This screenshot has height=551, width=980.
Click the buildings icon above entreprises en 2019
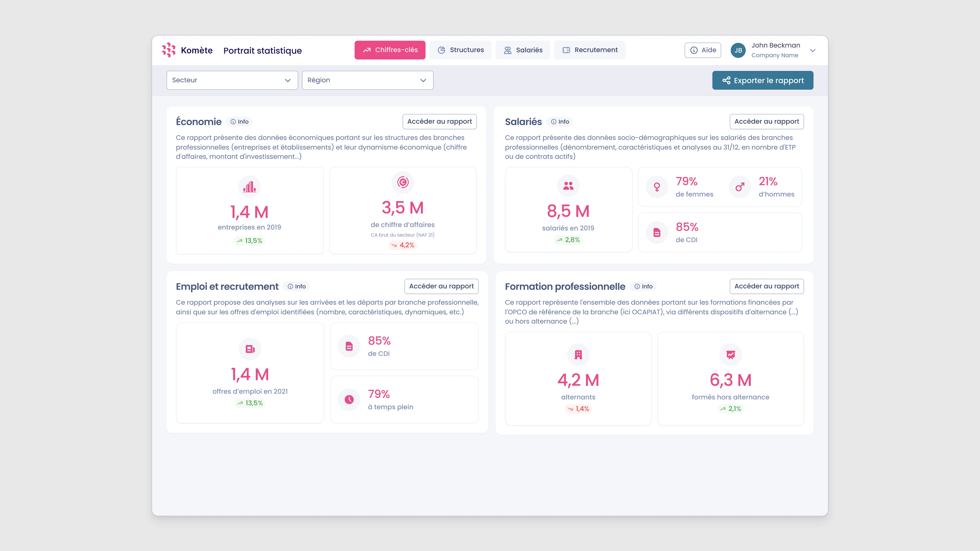250,187
